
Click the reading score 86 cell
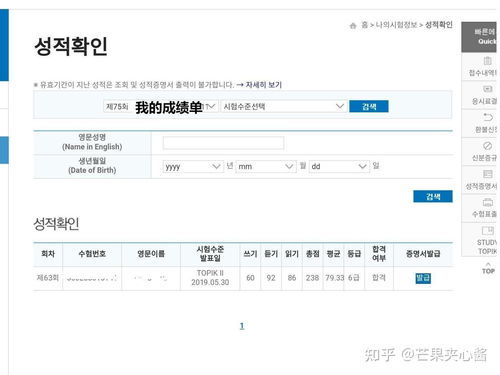[x=292, y=278]
